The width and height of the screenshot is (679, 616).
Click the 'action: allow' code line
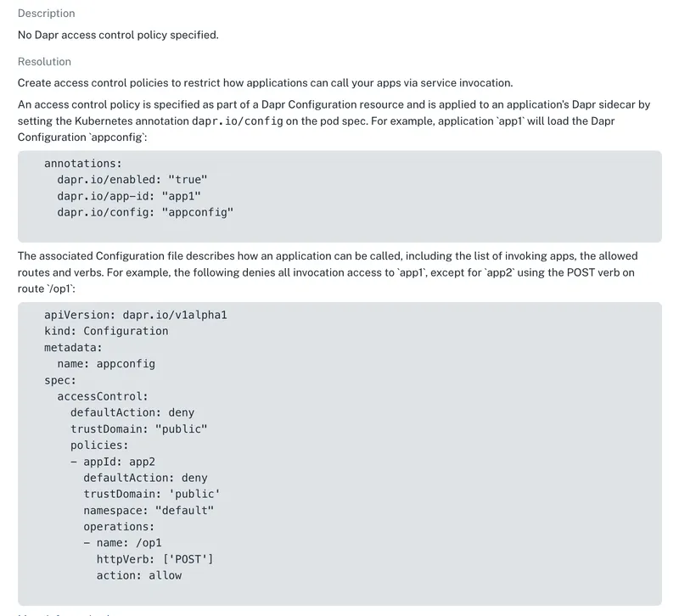(139, 574)
